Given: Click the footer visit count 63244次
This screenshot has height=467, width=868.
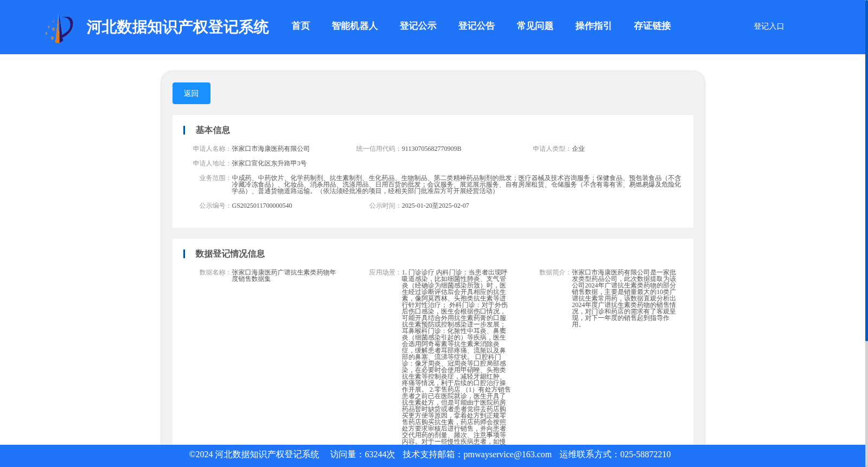Looking at the screenshot, I should [x=380, y=455].
